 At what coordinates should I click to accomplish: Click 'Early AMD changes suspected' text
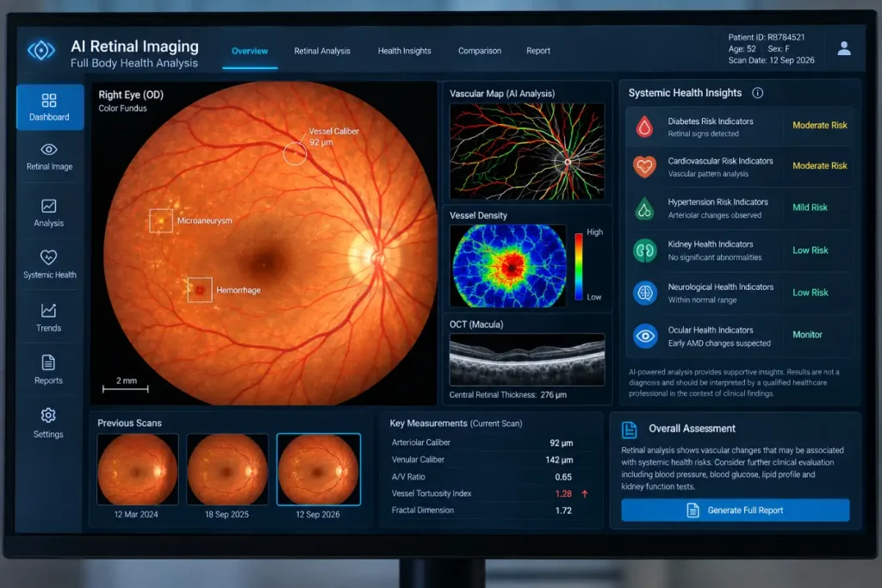click(719, 344)
